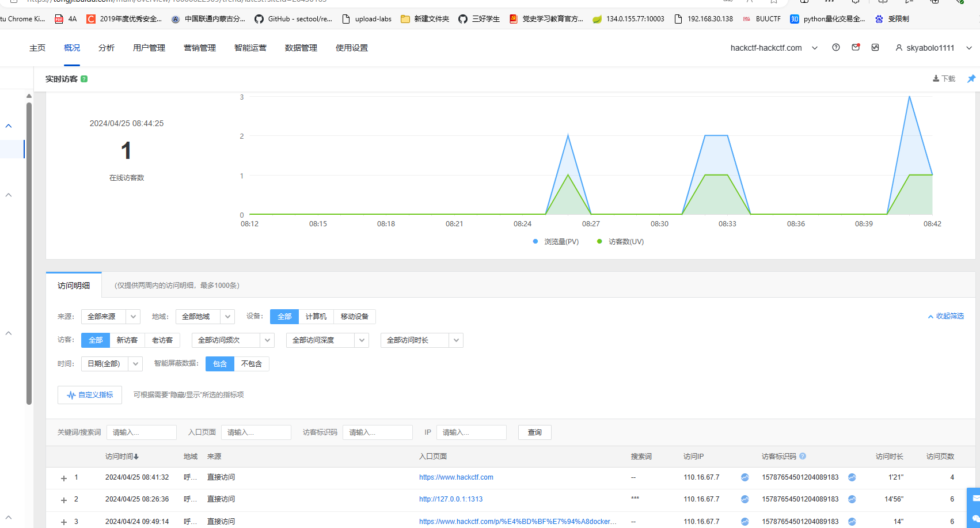980x528 pixels.
Task: Focus the 关键词/搜索词 input field
Action: 142,432
